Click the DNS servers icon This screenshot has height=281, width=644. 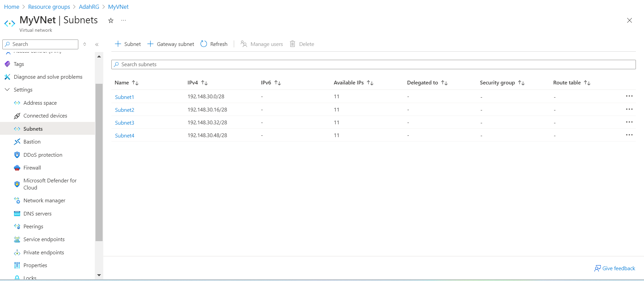(17, 214)
